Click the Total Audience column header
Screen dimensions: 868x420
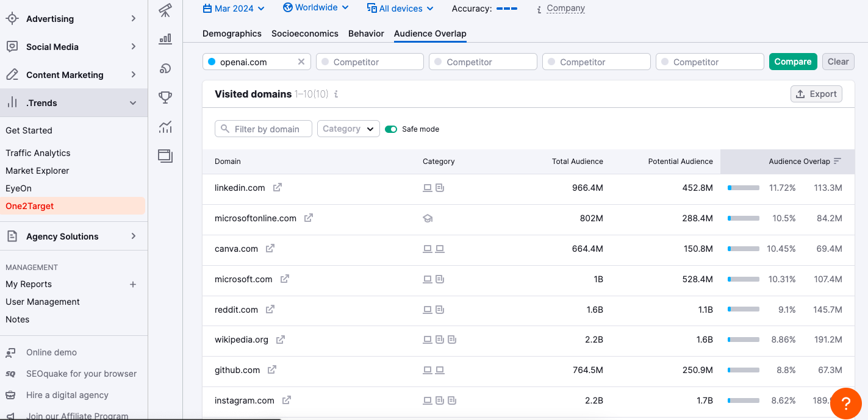click(x=577, y=162)
